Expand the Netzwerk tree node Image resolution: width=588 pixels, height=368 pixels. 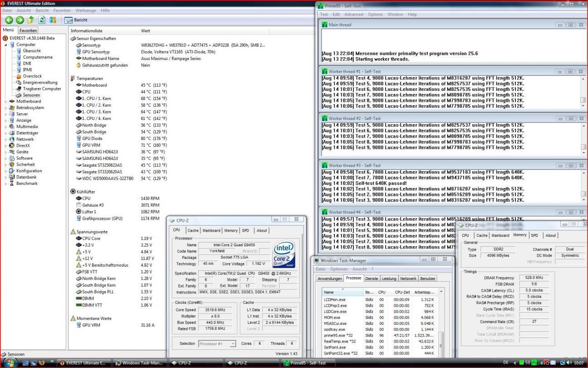click(x=6, y=139)
